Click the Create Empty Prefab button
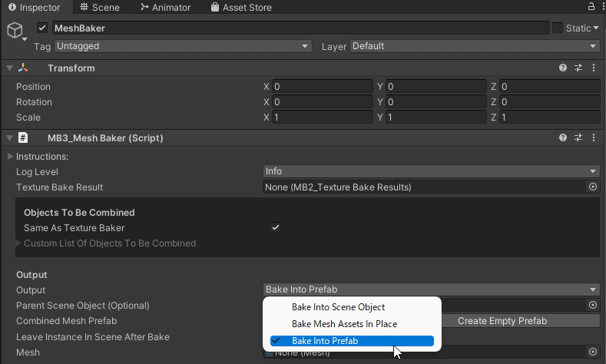The image size is (606, 364). 502,321
